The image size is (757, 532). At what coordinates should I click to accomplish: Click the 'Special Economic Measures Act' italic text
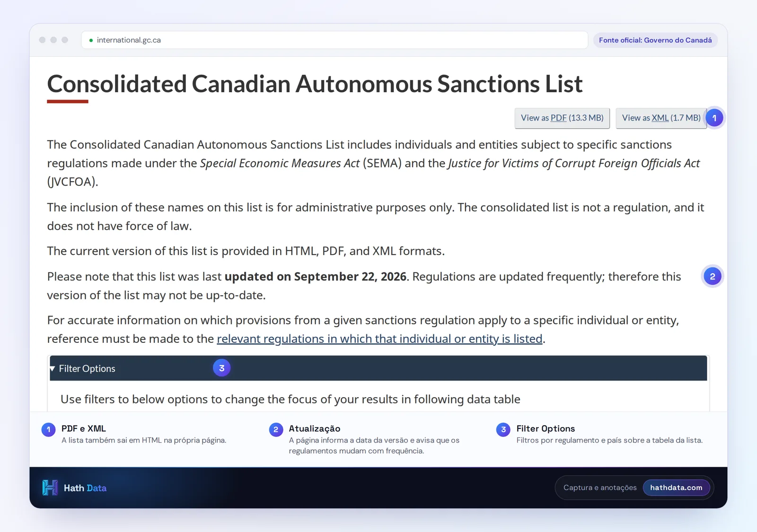pos(280,163)
